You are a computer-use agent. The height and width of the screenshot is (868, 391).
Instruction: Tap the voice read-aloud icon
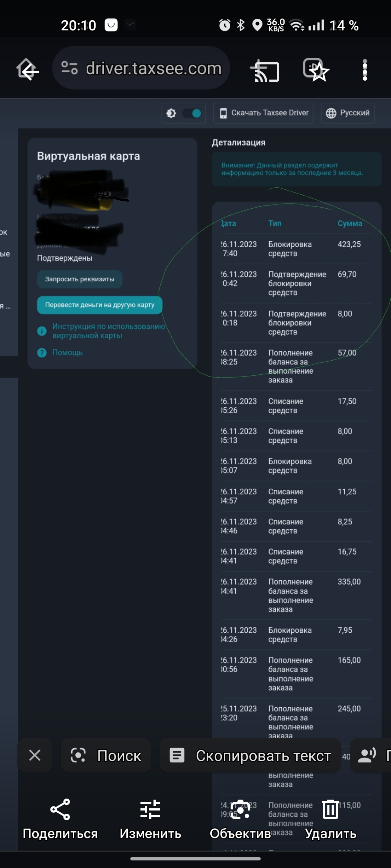[367, 755]
